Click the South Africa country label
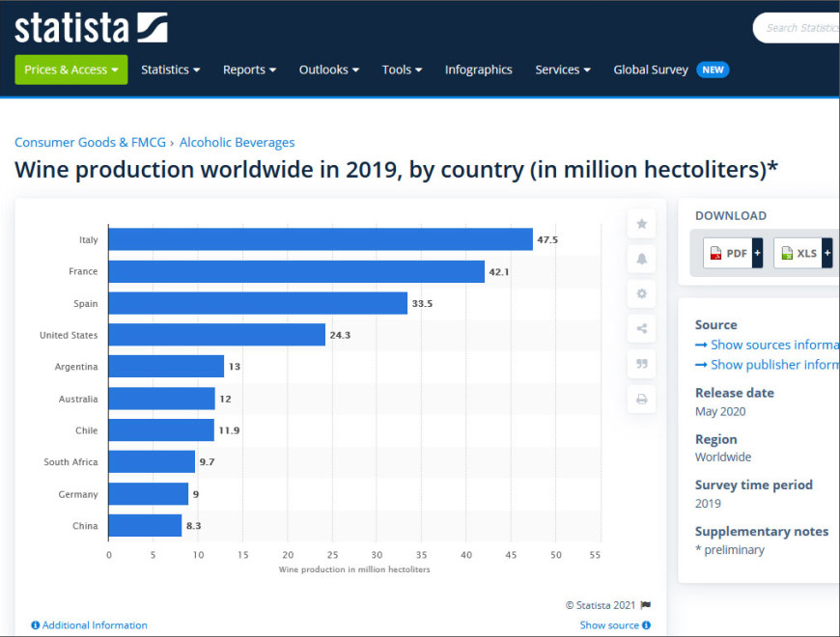The height and width of the screenshot is (637, 840). [70, 462]
